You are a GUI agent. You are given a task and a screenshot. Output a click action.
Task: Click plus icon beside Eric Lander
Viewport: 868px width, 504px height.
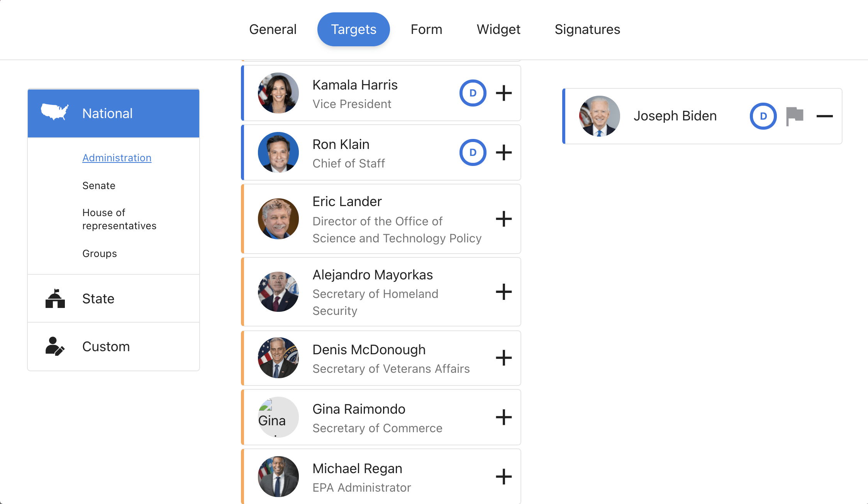[x=504, y=219]
